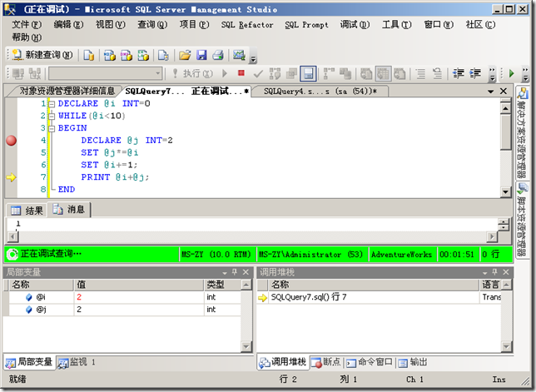Open the 解决方案资源管理器 side tab
Viewport: 536px width, 392px height.
tap(522, 133)
